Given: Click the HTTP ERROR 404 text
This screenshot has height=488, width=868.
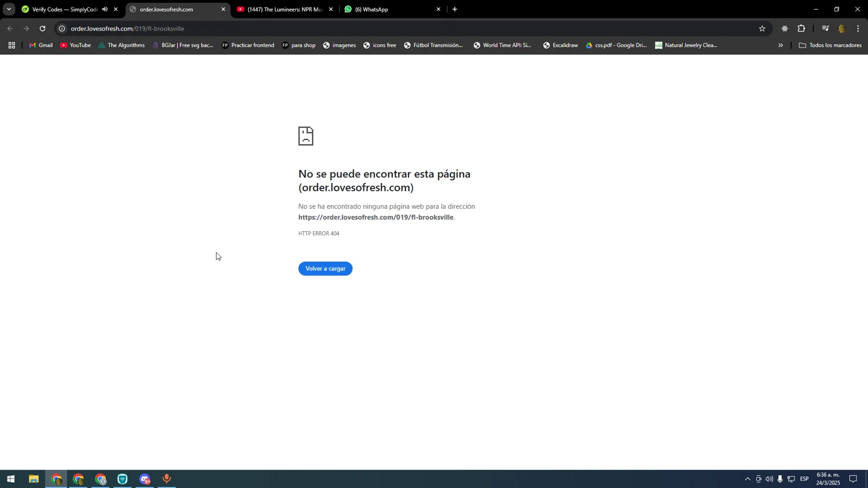Looking at the screenshot, I should pos(319,234).
